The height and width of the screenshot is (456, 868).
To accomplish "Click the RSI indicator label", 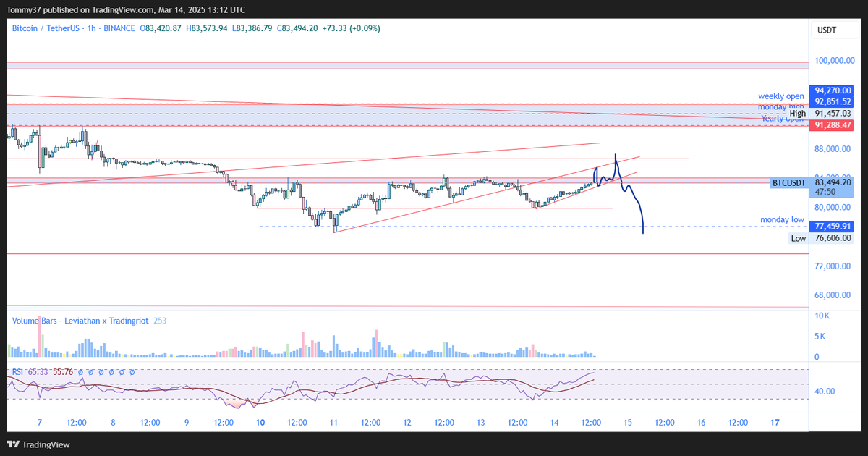I will pyautogui.click(x=17, y=372).
